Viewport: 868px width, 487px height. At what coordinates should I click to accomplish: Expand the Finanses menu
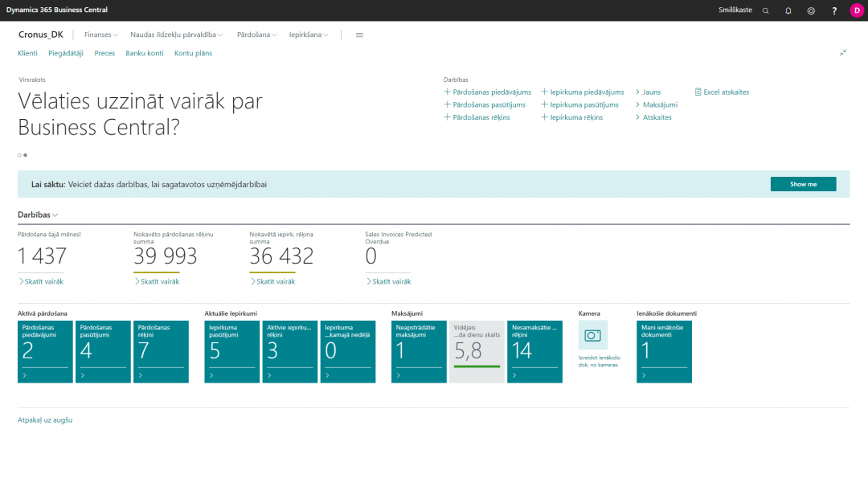101,35
